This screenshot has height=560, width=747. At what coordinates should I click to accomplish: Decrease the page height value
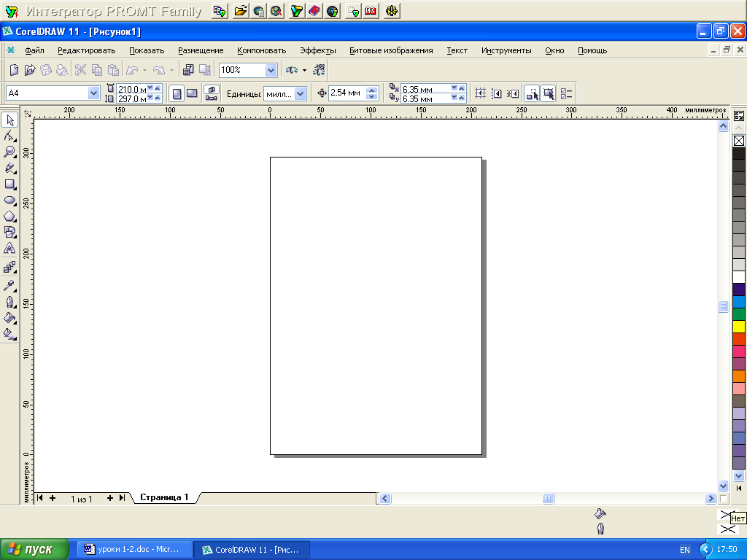[150, 98]
